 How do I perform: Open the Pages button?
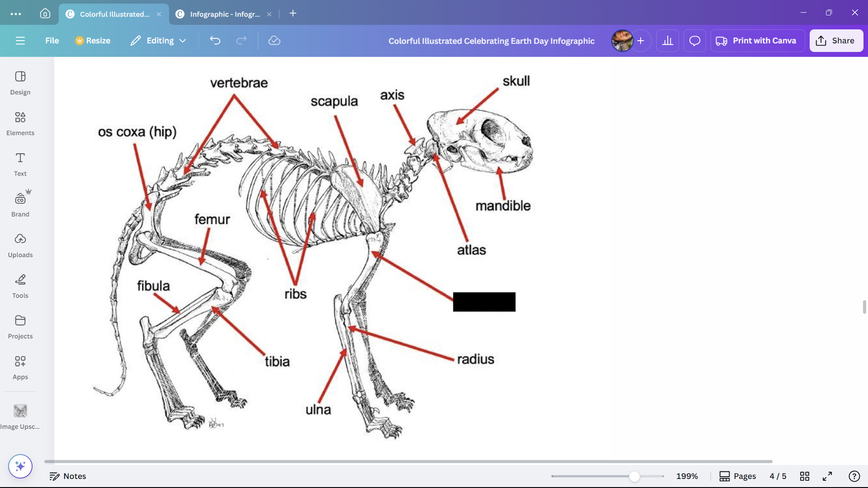point(738,476)
